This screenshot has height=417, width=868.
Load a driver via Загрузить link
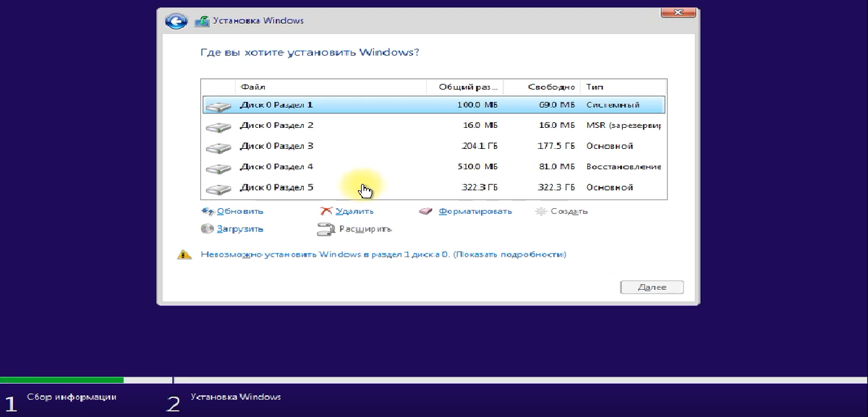pyautogui.click(x=240, y=229)
